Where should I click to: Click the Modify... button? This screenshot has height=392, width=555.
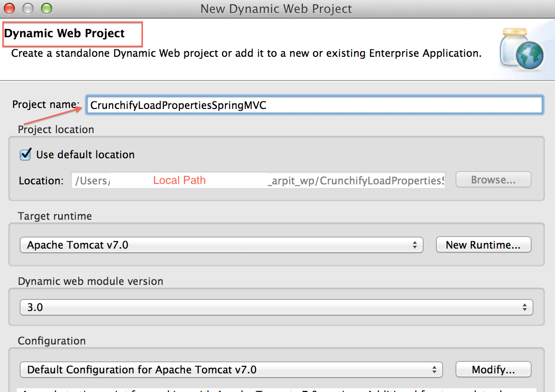point(493,370)
